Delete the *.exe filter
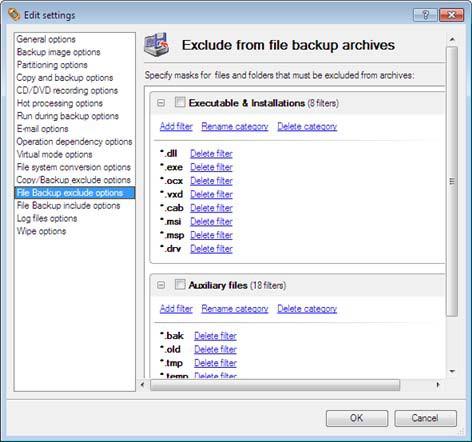Viewport: 472px width, 442px height. point(211,167)
